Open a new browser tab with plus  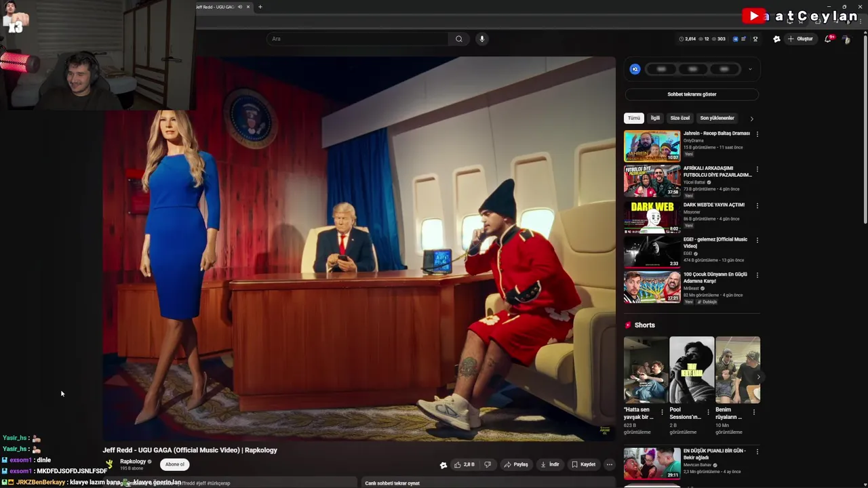tap(260, 7)
